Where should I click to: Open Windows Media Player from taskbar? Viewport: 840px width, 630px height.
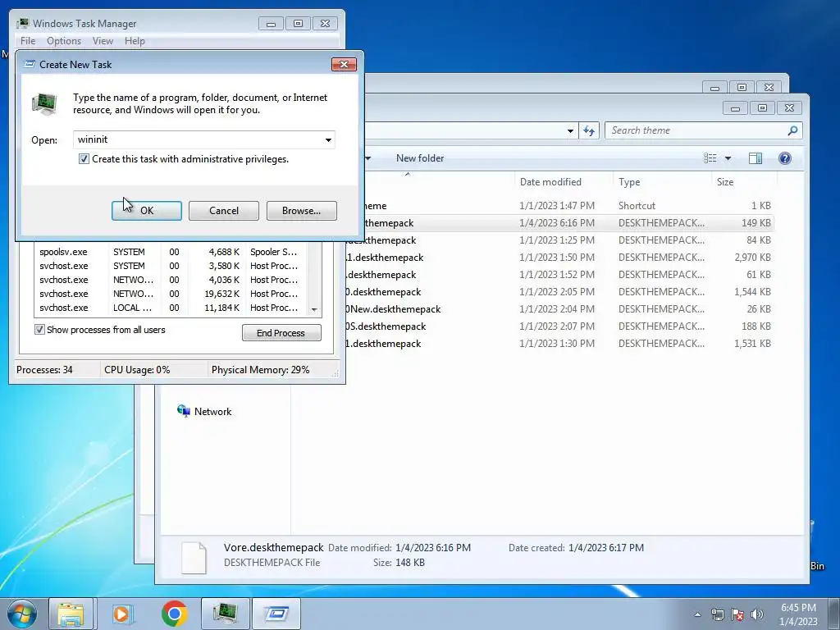point(122,614)
